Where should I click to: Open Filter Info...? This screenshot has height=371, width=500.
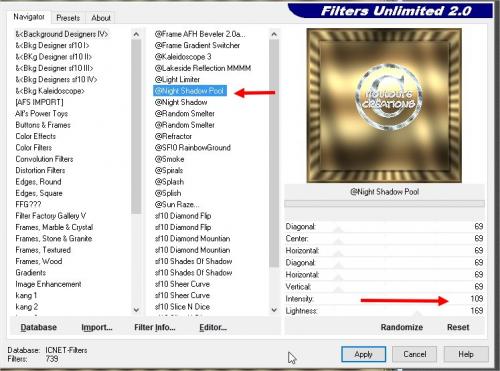click(x=155, y=327)
